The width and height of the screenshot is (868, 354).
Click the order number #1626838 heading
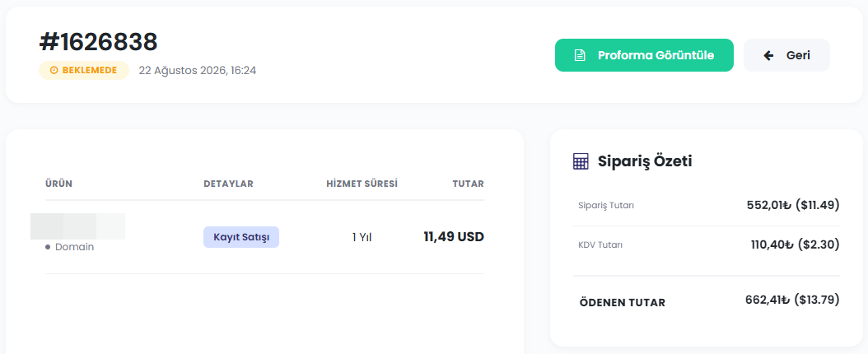tap(99, 42)
